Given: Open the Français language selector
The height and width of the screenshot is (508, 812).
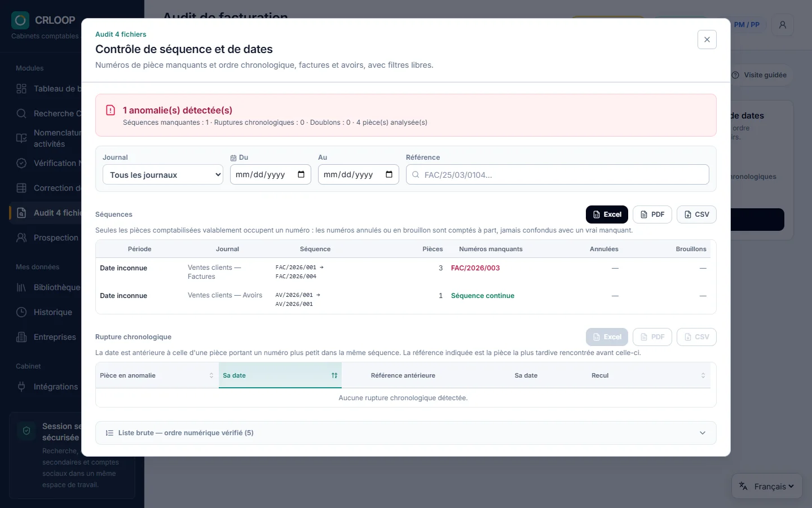Looking at the screenshot, I should tap(767, 486).
